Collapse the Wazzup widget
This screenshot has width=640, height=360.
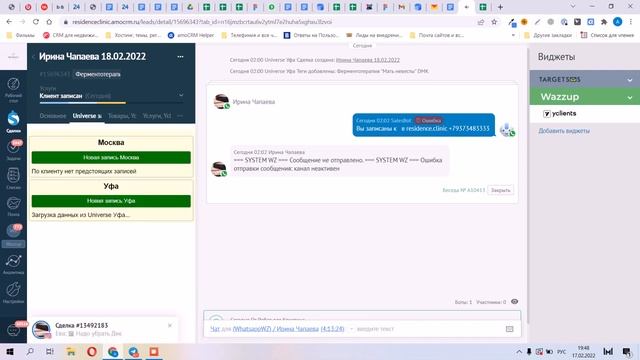click(629, 97)
